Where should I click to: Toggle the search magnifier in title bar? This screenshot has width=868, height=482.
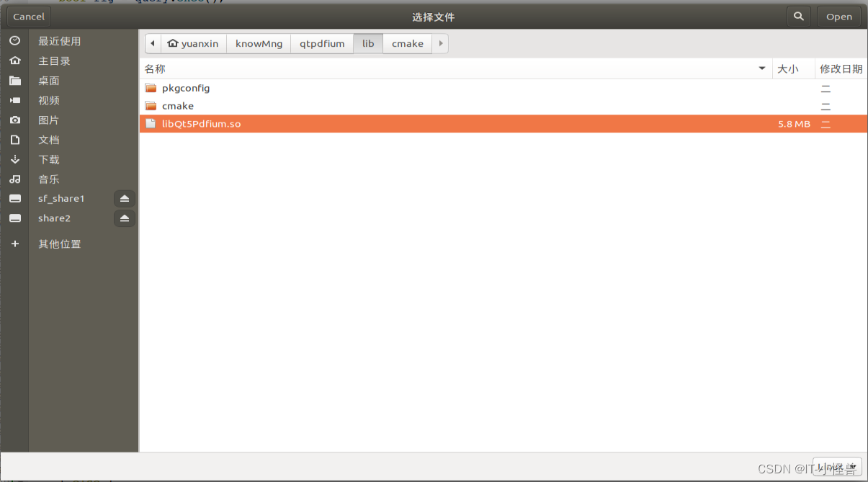798,16
